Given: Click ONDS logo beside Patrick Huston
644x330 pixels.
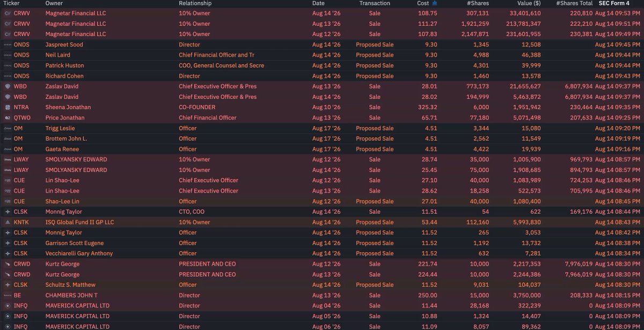Looking at the screenshot, I should point(8,66).
